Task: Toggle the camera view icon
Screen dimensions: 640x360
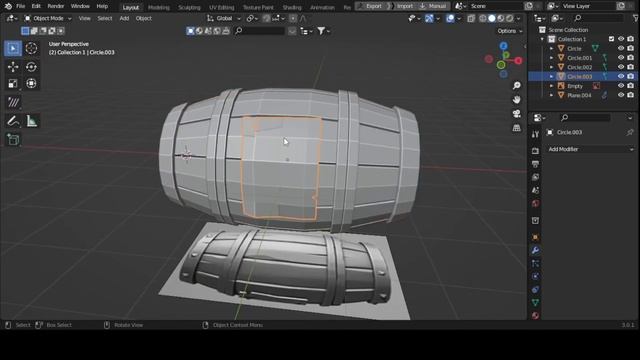Action: pos(517,114)
